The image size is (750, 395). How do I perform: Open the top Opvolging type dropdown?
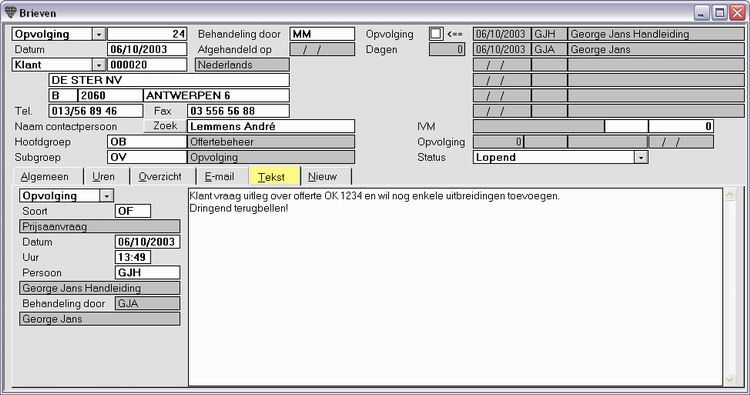click(x=99, y=34)
